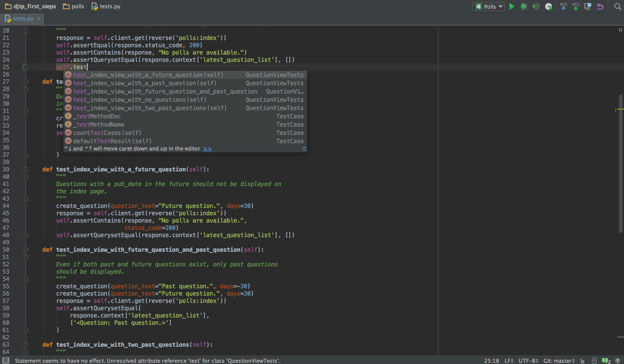Select test_index_view_with_a_future_question autocomplete entry
Screen dimensions: 624x364
pyautogui.click(x=148, y=75)
